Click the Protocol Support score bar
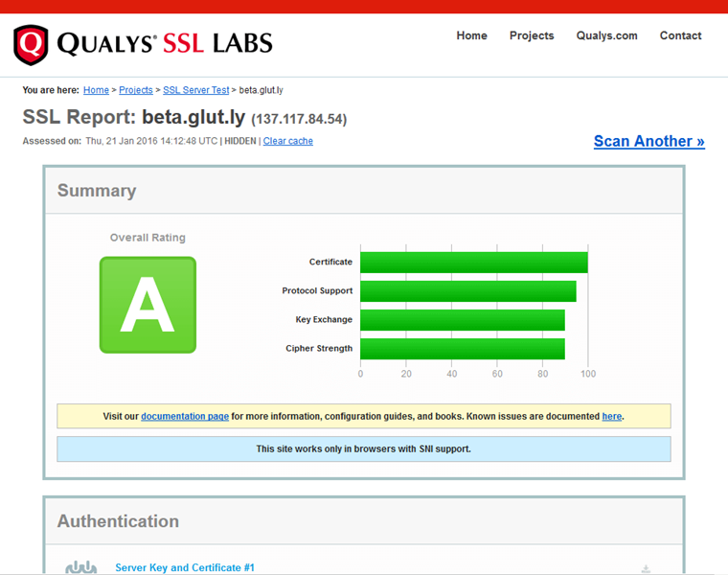Viewport: 728px width, 575px height. click(468, 291)
